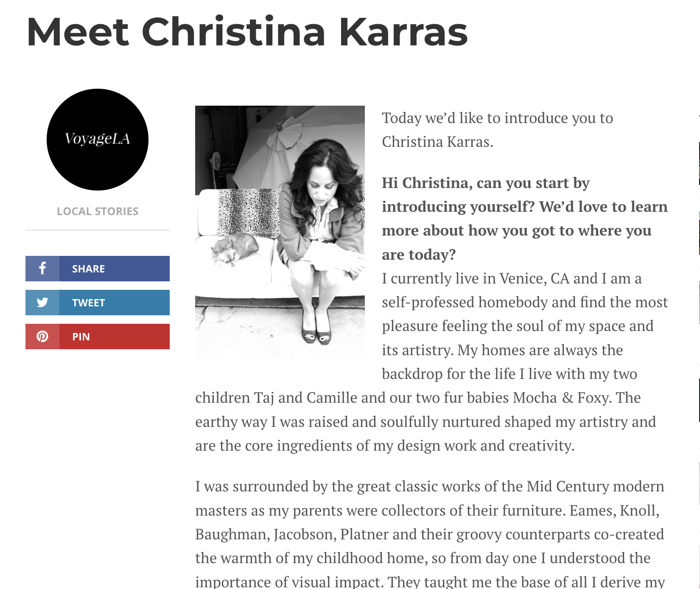
Task: Click the divider under LOCAL STORIES
Action: (98, 230)
